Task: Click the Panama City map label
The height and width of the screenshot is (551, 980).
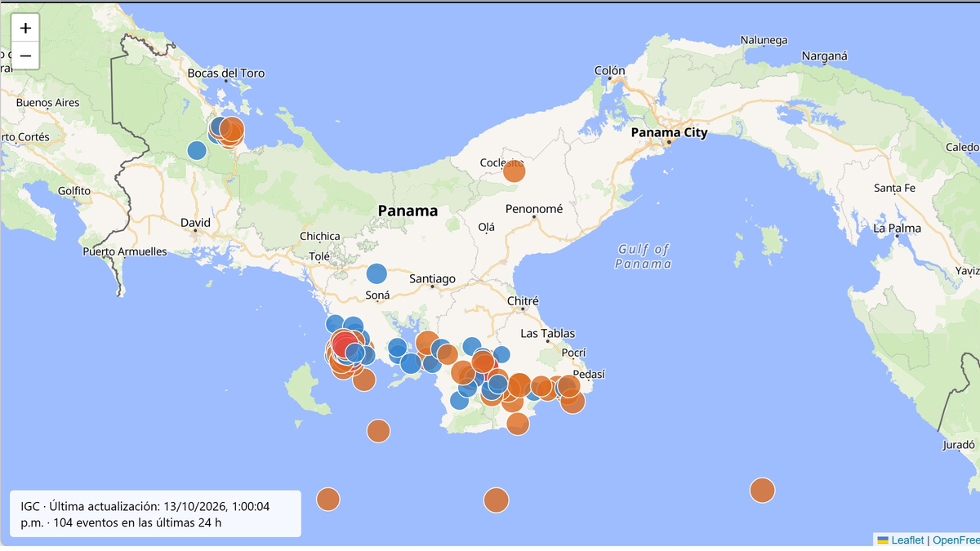Action: click(670, 132)
